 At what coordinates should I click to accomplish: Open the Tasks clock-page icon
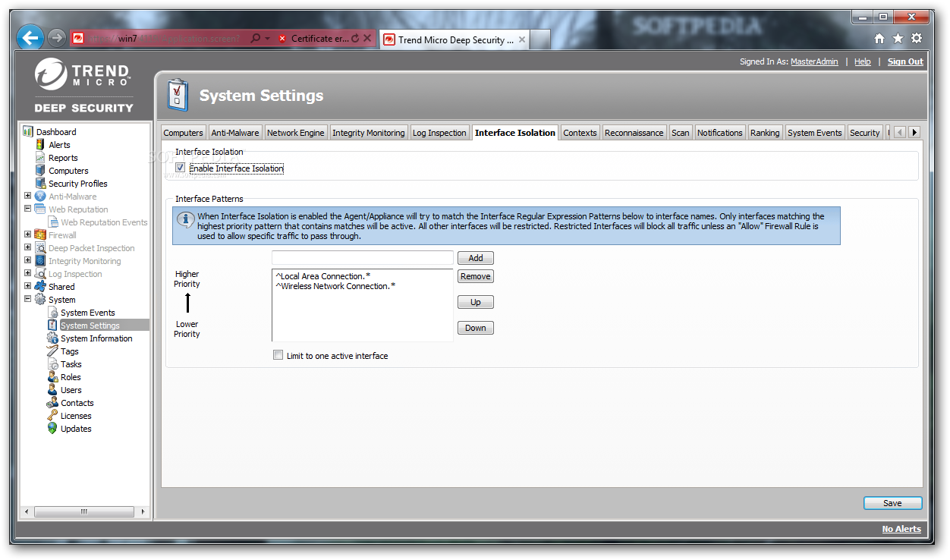[x=52, y=364]
